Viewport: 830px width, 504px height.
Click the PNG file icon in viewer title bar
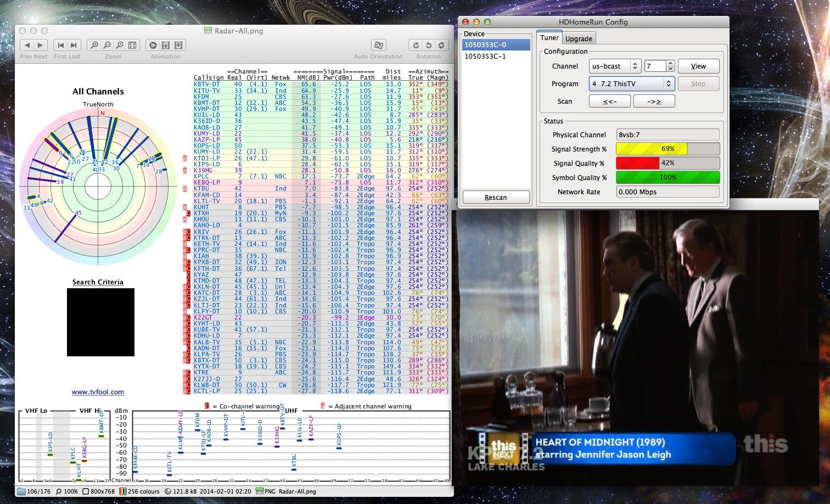(x=208, y=31)
